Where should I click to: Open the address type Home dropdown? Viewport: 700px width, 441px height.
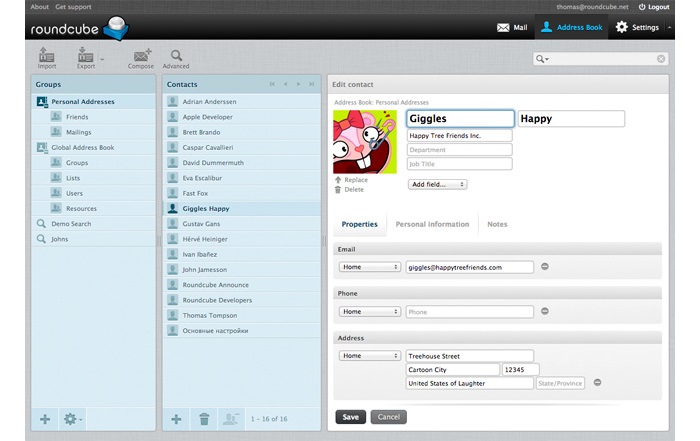click(370, 355)
